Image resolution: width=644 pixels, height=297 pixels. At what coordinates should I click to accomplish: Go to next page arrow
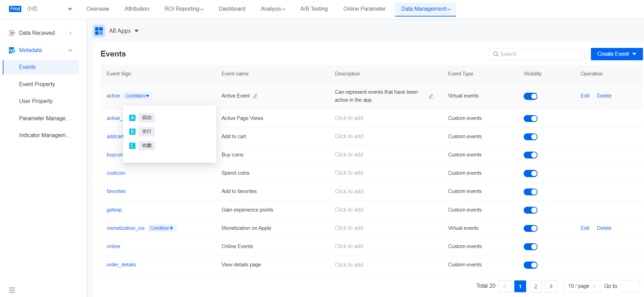(551, 286)
